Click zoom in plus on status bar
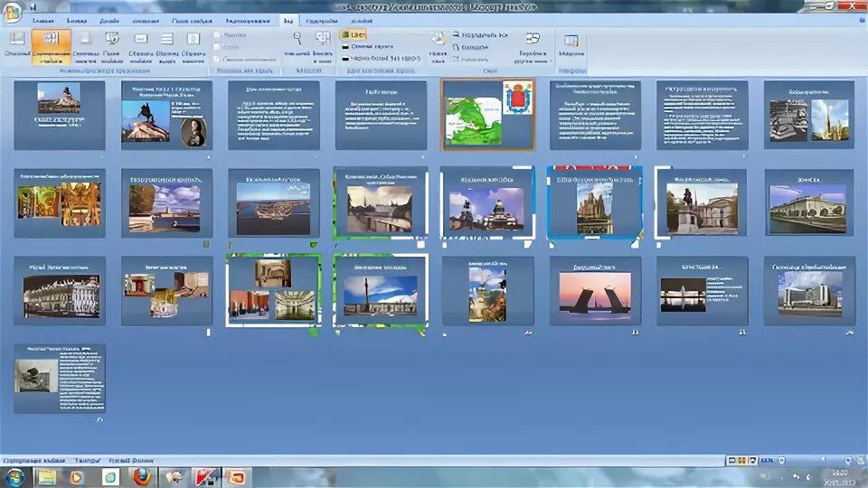Screen dimensions: 868x488 pos(848,460)
